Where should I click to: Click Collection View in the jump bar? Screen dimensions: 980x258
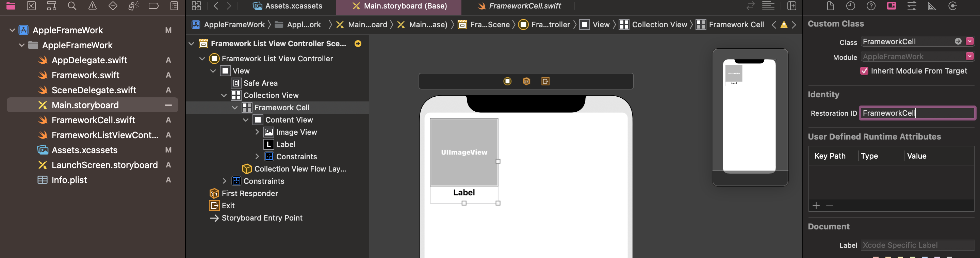point(653,25)
